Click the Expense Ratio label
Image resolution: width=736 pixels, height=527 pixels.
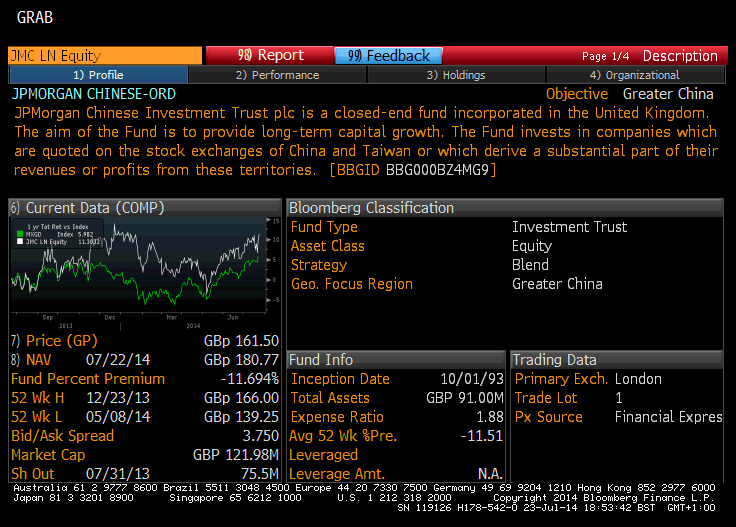pos(337,417)
